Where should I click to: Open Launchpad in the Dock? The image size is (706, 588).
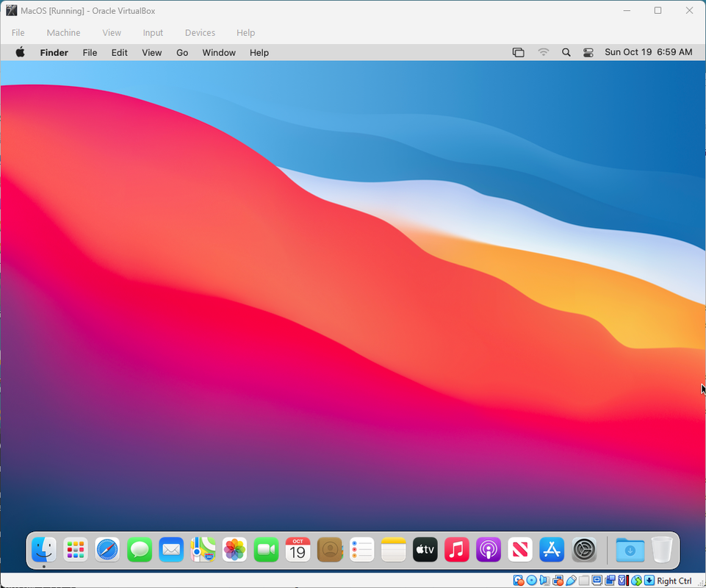point(76,549)
